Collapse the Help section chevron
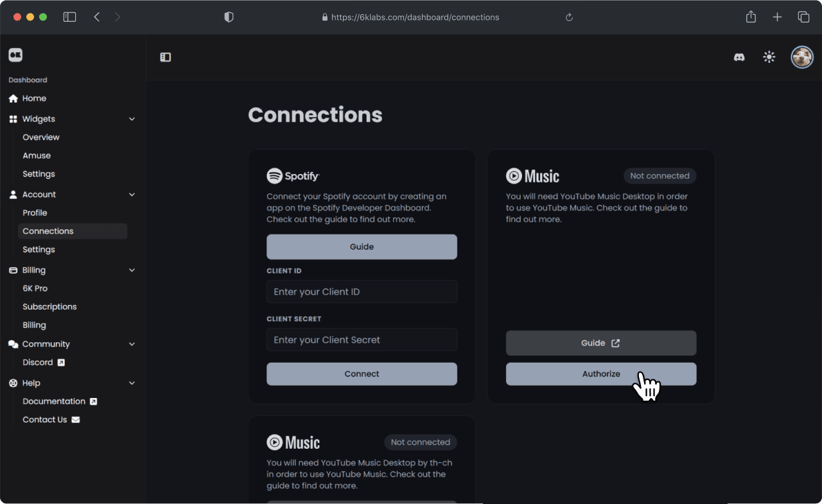Viewport: 822px width, 504px height. coord(132,383)
